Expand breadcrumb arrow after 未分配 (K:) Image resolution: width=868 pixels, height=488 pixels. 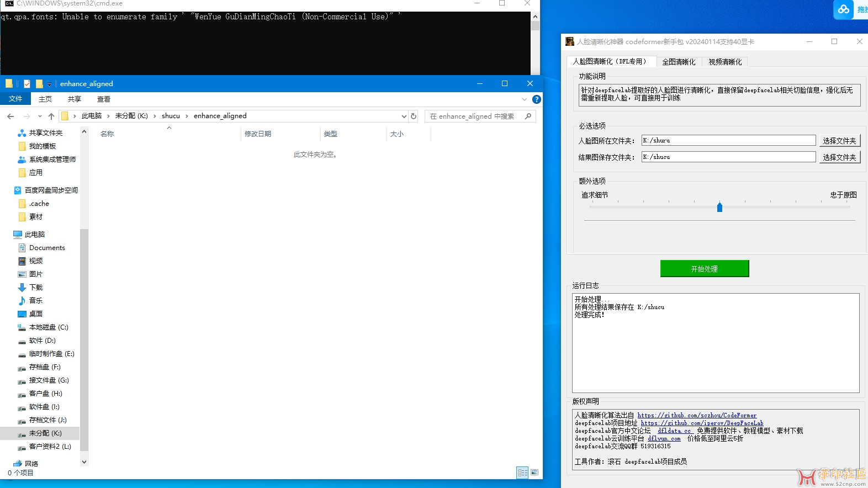point(155,116)
